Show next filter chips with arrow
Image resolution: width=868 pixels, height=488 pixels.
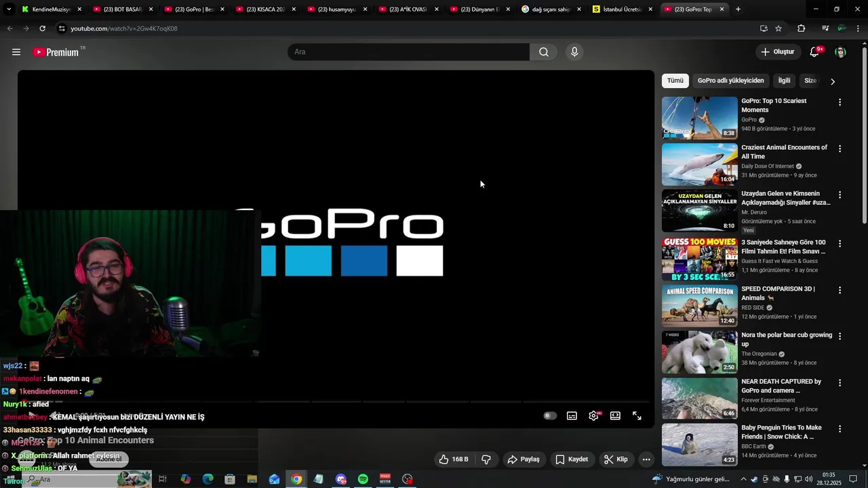click(833, 81)
